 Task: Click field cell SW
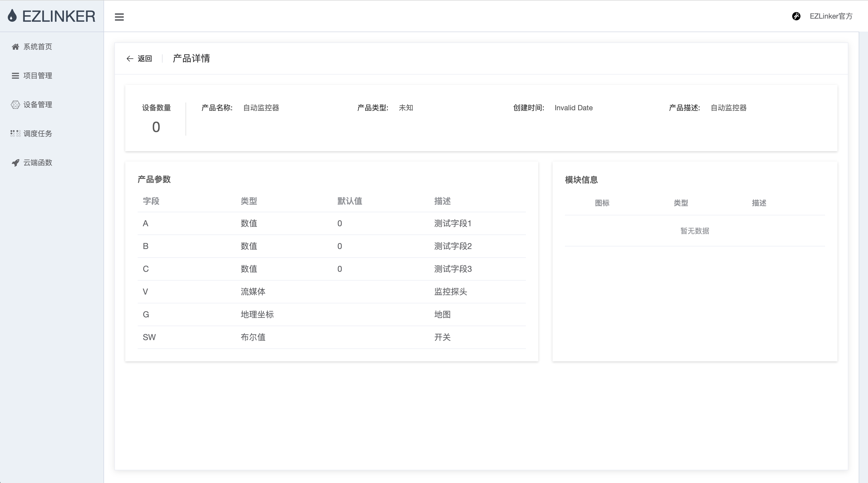[149, 337]
